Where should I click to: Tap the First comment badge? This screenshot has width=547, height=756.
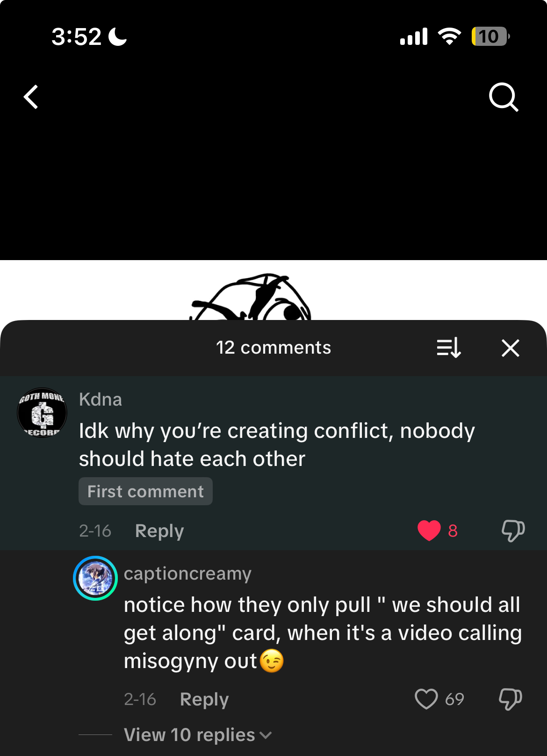tap(145, 491)
